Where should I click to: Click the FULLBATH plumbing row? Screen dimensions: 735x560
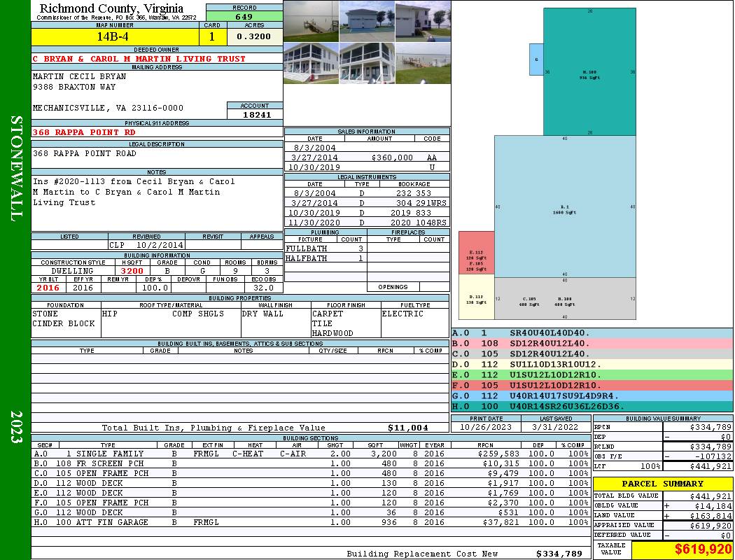click(x=325, y=248)
